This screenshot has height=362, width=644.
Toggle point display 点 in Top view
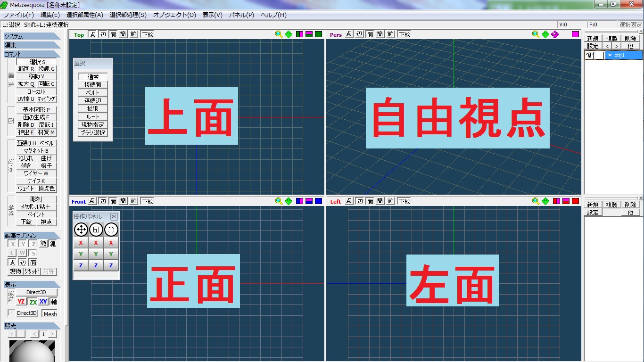[x=92, y=34]
